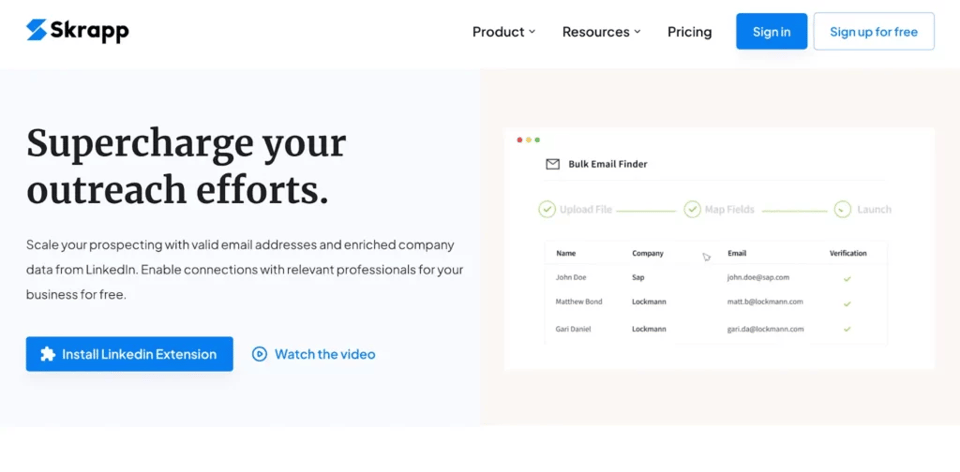Click Matthew Bond's verification checkmark
960x472 pixels.
(847, 304)
